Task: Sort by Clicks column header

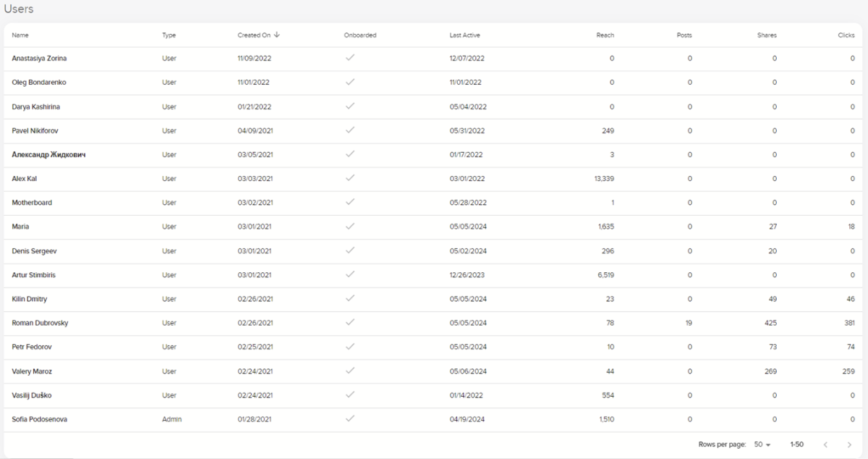Action: coord(846,35)
